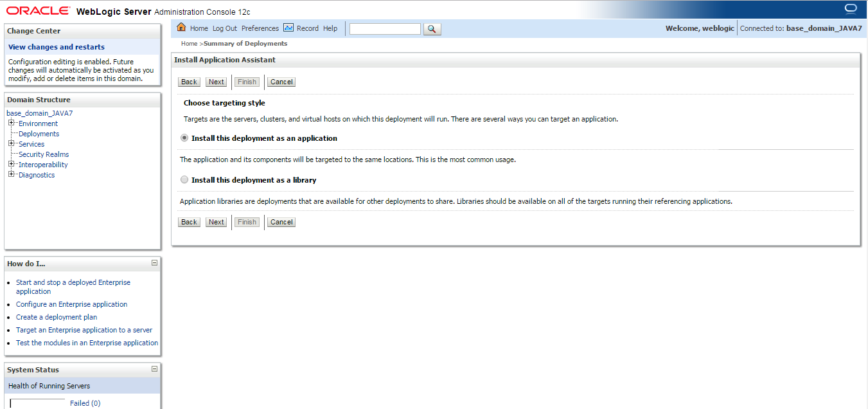Open Diagnostics in Domain Structure
Screen dimensions: 868x409
coord(37,175)
